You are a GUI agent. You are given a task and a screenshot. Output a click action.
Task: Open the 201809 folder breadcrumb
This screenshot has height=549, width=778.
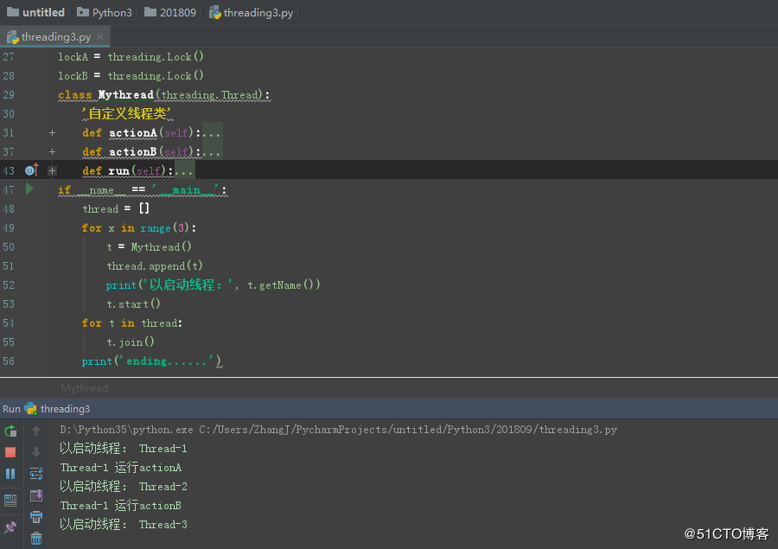click(x=170, y=12)
